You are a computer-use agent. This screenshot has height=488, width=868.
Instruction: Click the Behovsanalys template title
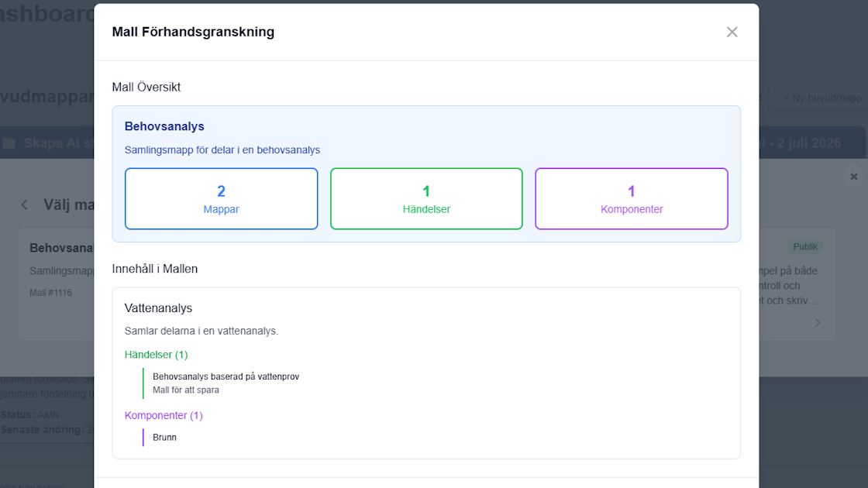[164, 126]
